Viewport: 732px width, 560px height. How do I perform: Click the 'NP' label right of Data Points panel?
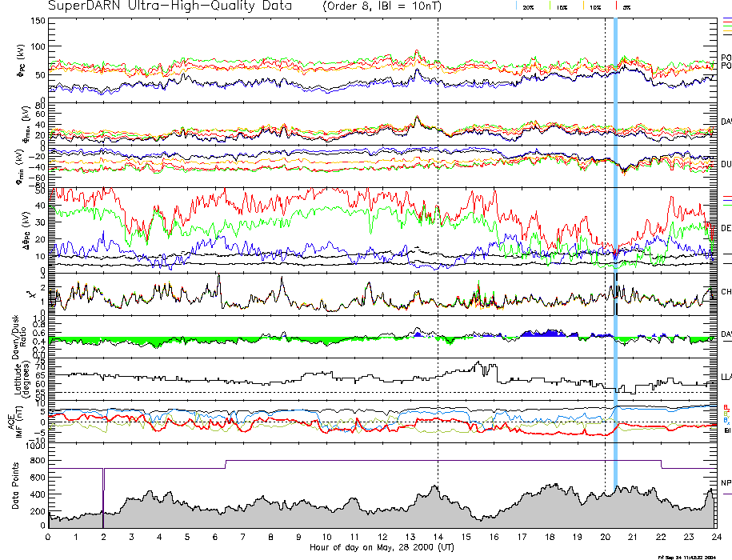click(726, 482)
